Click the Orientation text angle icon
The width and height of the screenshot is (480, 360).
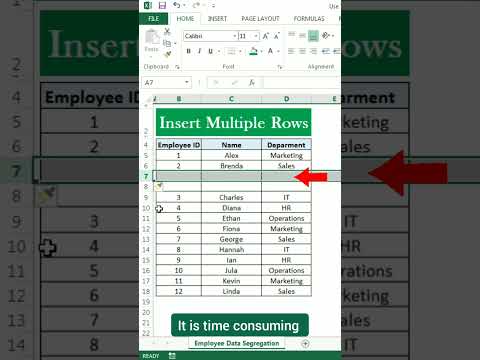(326, 35)
